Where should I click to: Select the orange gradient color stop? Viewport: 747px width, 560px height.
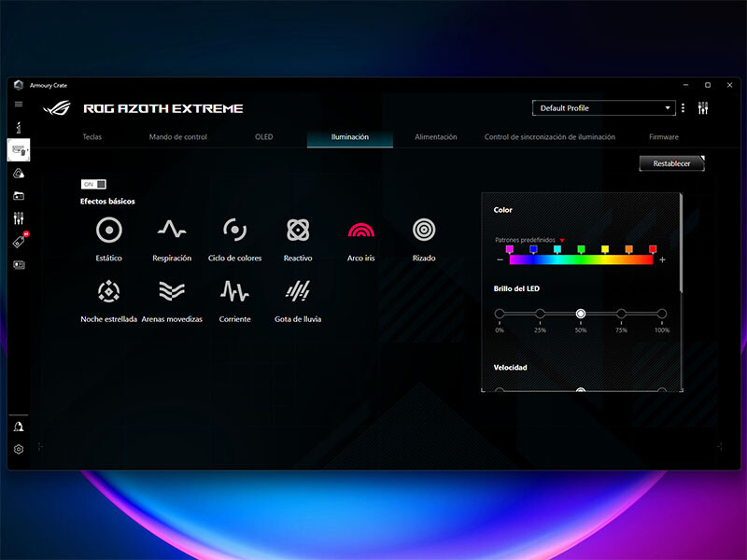tap(628, 249)
